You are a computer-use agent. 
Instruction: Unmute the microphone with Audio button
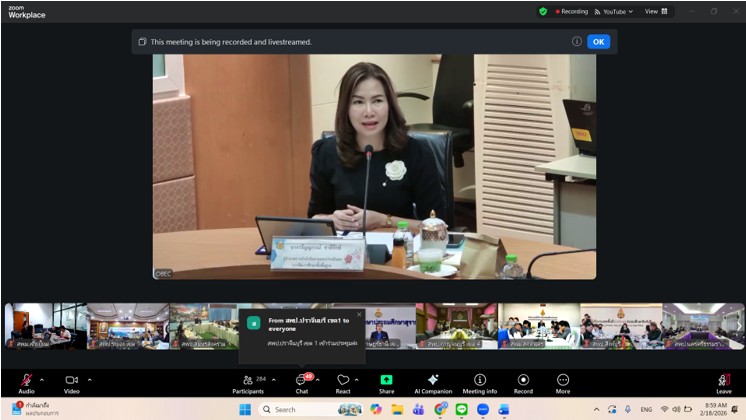pyautogui.click(x=26, y=381)
